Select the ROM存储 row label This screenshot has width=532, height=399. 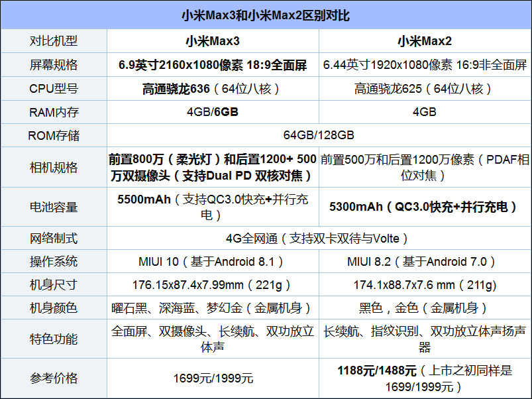click(x=54, y=135)
